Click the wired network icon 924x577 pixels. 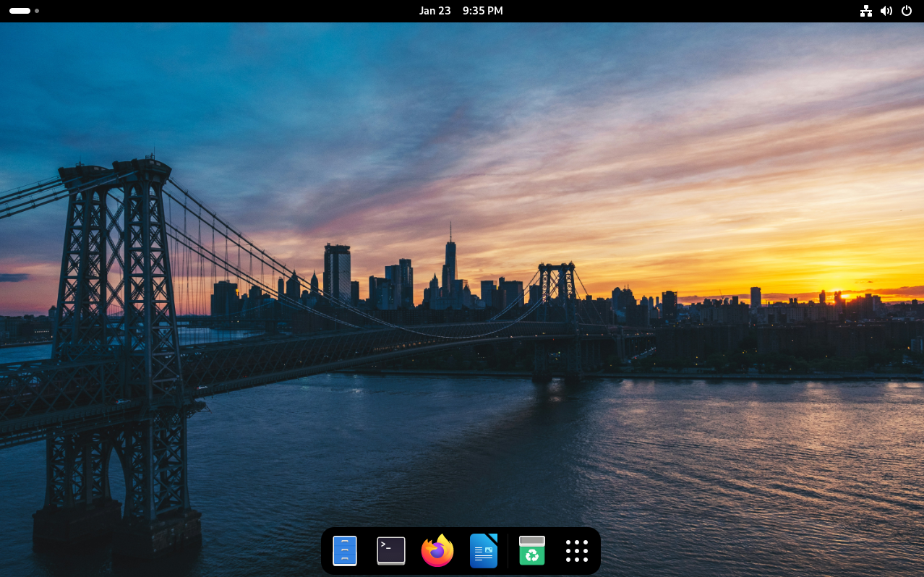coord(866,11)
